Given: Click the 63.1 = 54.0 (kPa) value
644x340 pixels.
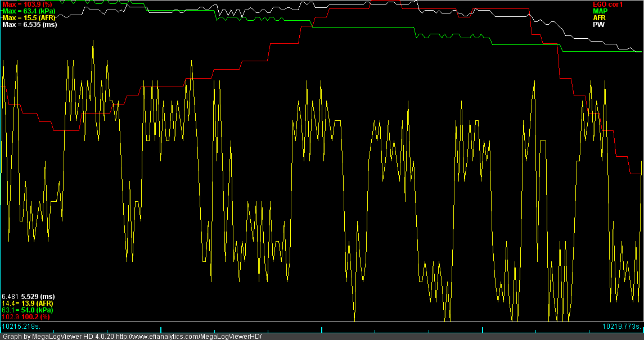Looking at the screenshot, I should coord(27,310).
